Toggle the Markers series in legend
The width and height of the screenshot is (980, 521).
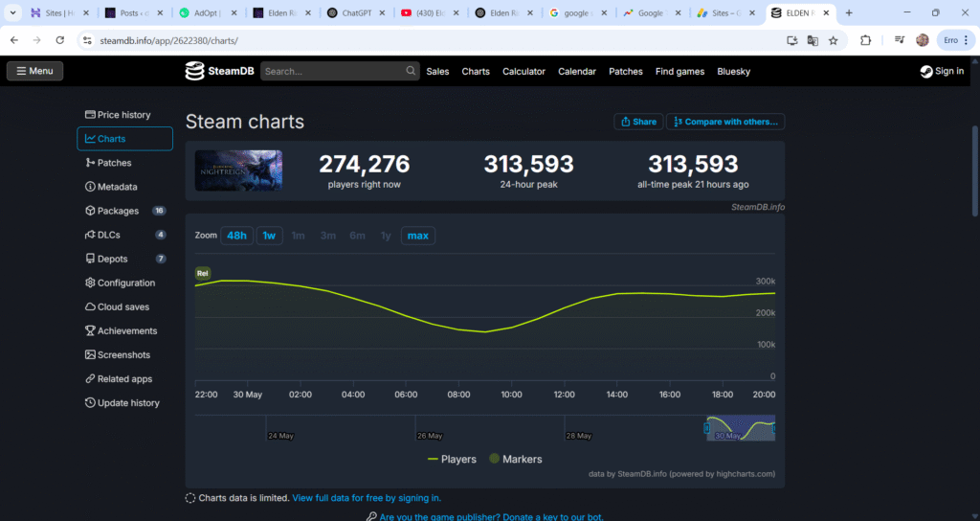pyautogui.click(x=516, y=459)
